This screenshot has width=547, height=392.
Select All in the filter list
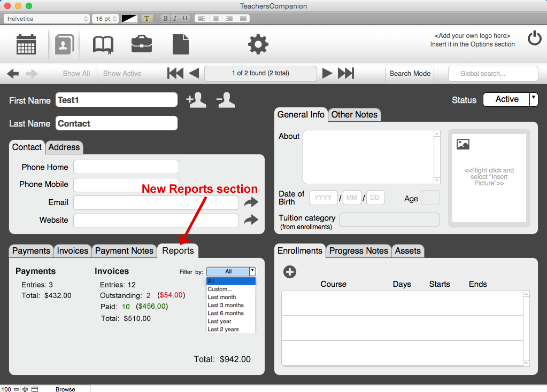click(x=231, y=281)
